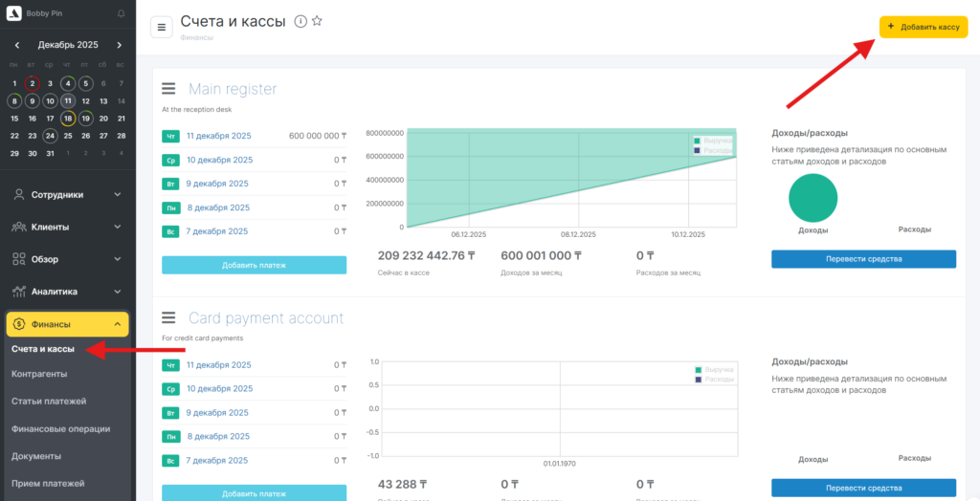980x501 pixels.
Task: Toggle Выручка legend in Card payment chart
Action: pyautogui.click(x=713, y=369)
